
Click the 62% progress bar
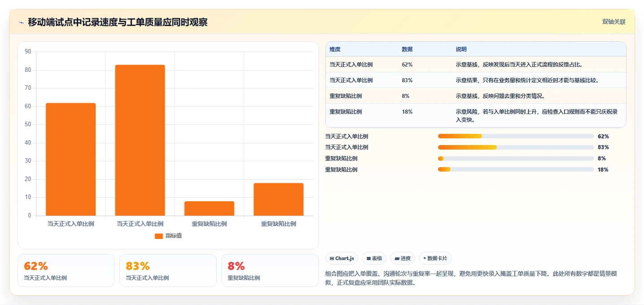(516, 136)
